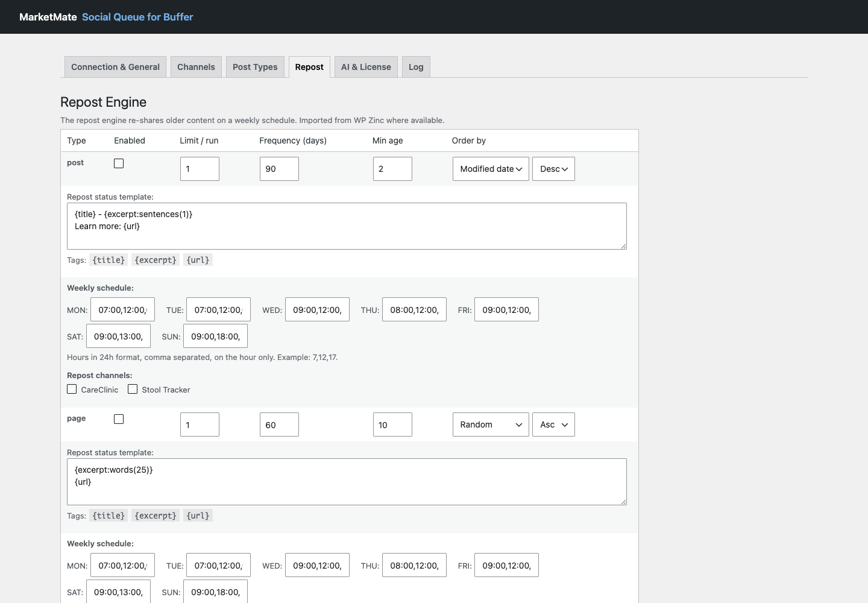Click the Min age column header
The width and height of the screenshot is (868, 603).
(388, 140)
